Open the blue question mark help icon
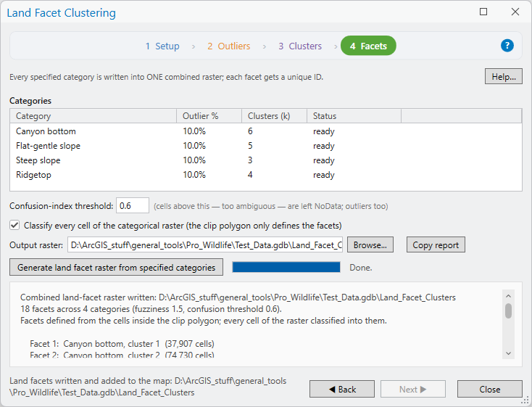Screen dimensions: 532x407 tap(507, 46)
